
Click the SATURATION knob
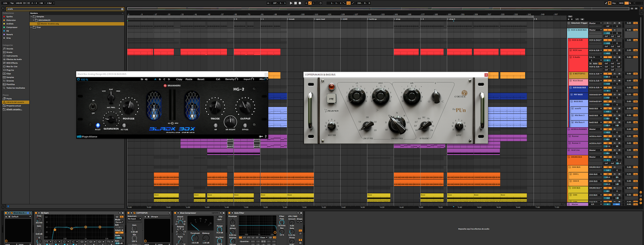(111, 120)
